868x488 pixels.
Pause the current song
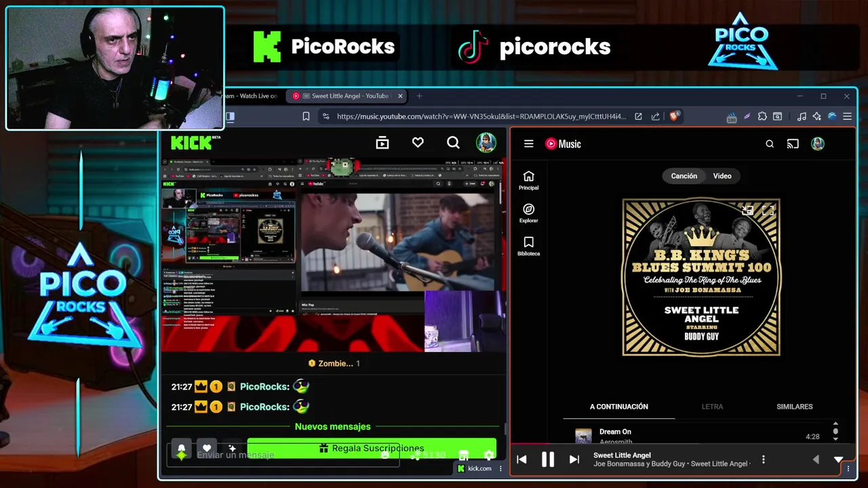(547, 460)
